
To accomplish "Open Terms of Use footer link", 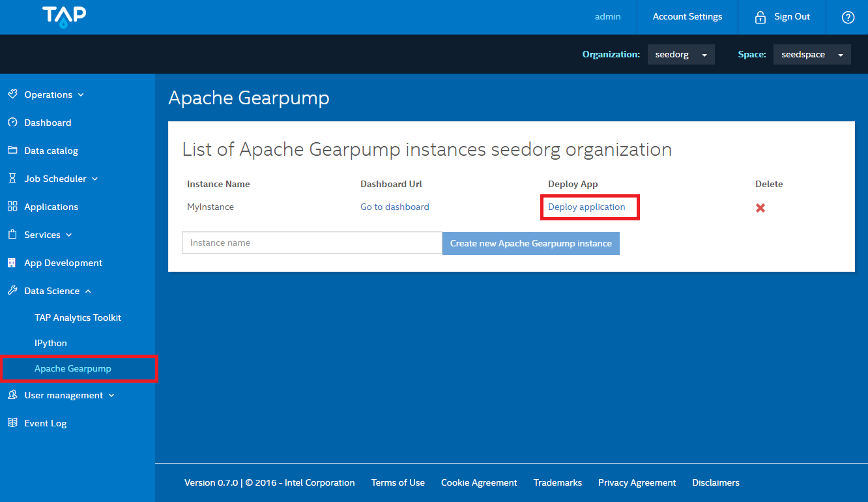I will 398,483.
